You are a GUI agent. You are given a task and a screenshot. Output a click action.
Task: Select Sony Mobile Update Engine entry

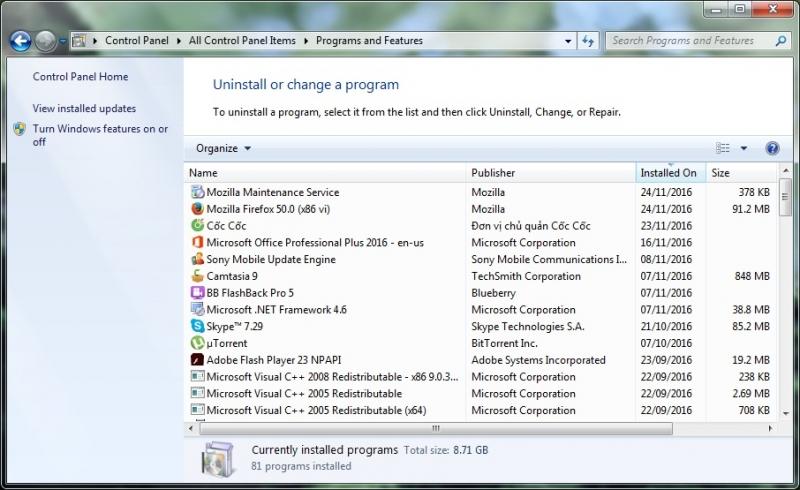pyautogui.click(x=271, y=259)
